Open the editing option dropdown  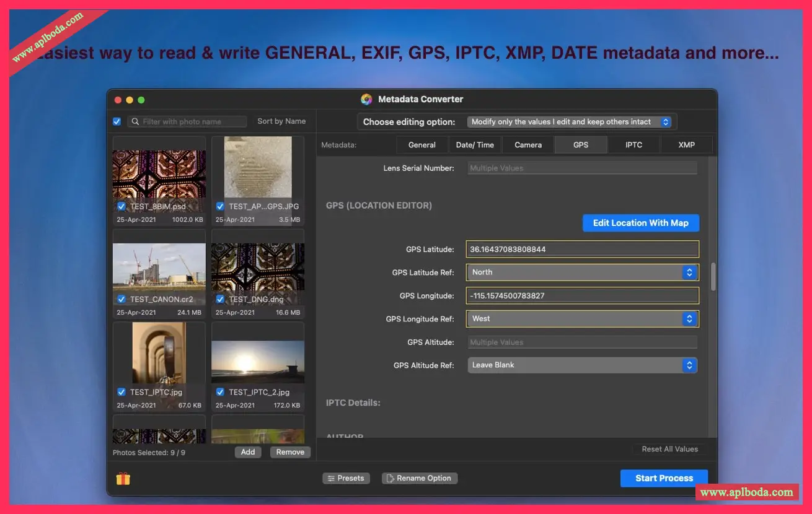pos(570,122)
